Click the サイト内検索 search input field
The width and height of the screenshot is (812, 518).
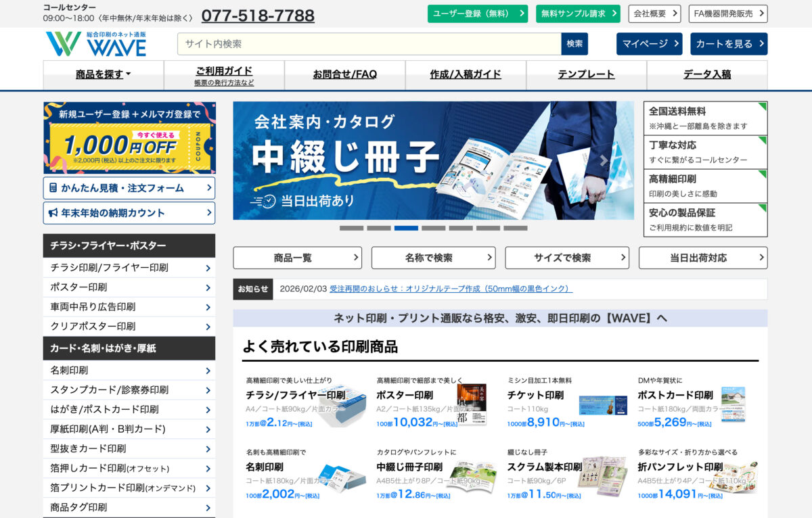click(369, 44)
